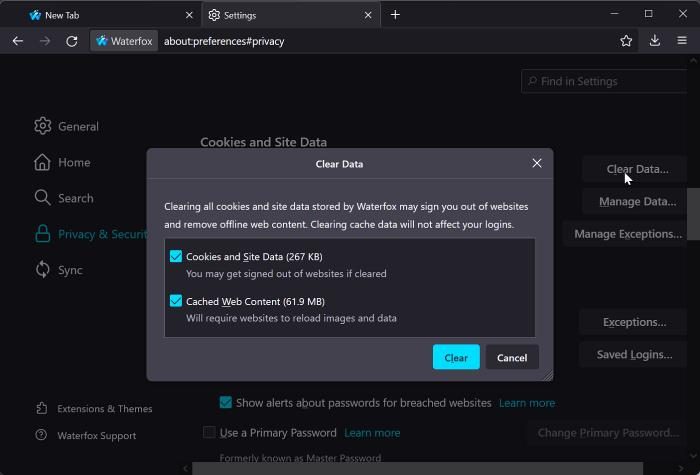The height and width of the screenshot is (475, 700).
Task: Confirm with the Clear button
Action: (x=456, y=357)
